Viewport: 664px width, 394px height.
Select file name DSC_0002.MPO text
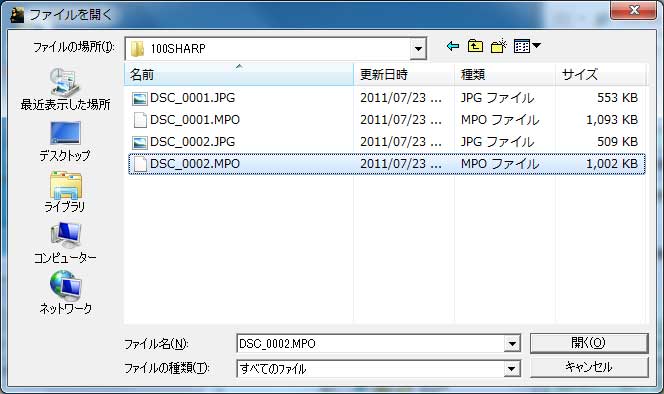195,164
